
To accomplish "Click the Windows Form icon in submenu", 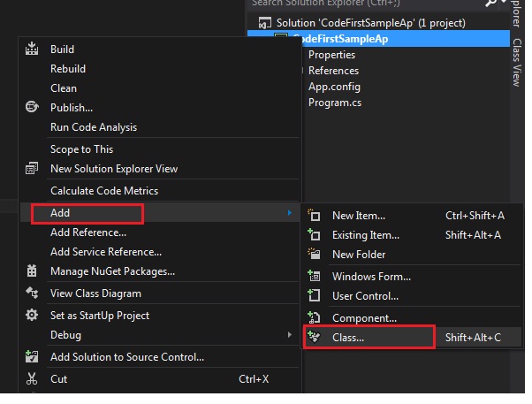I will click(x=313, y=276).
